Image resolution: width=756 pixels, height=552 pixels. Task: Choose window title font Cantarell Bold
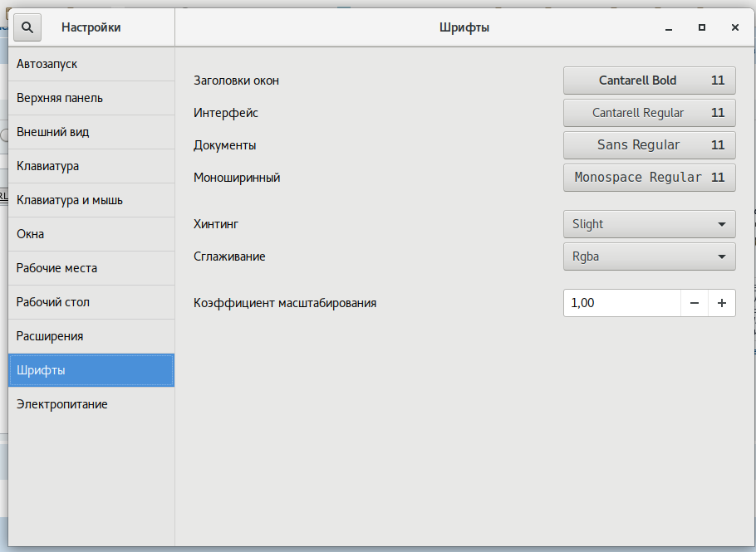coord(649,81)
